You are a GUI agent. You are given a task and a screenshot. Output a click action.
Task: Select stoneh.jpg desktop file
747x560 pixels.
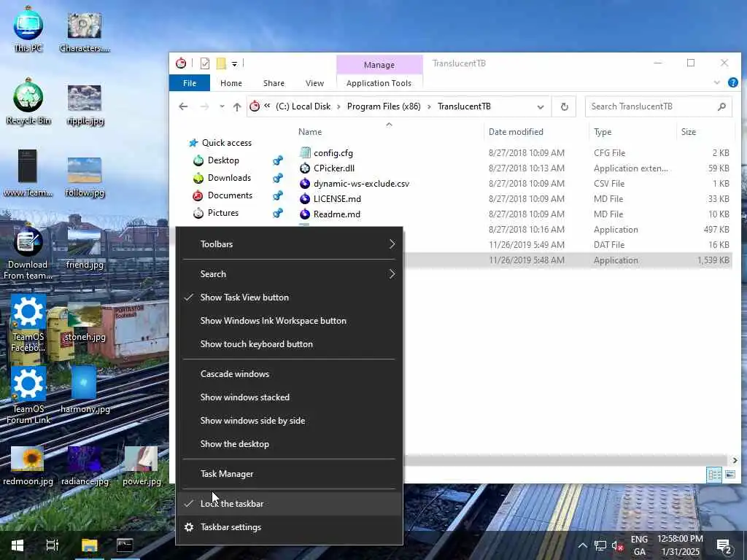point(85,323)
